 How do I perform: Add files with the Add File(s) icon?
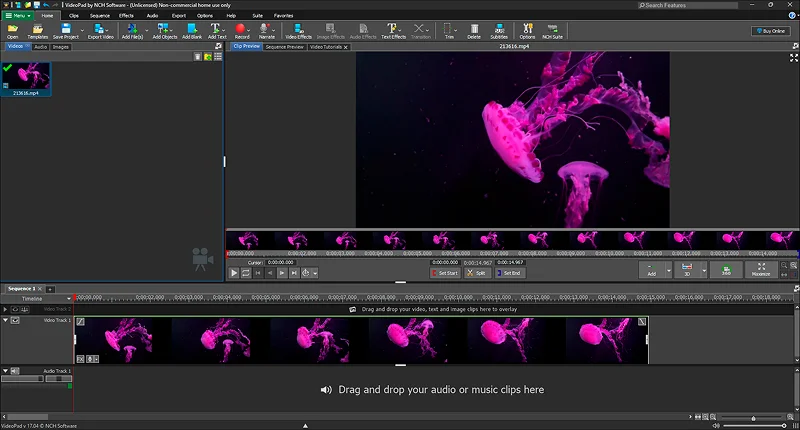(x=132, y=31)
